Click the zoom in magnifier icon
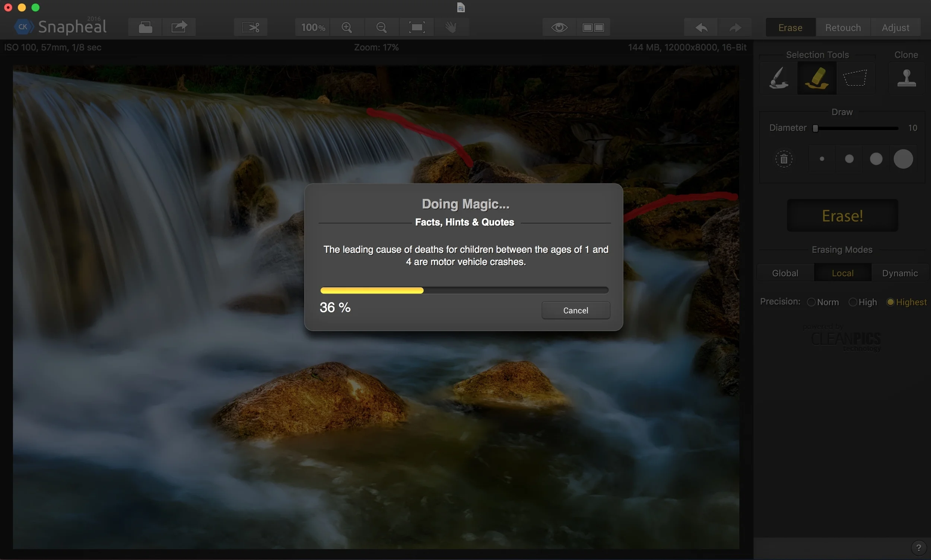931x560 pixels. 347,27
